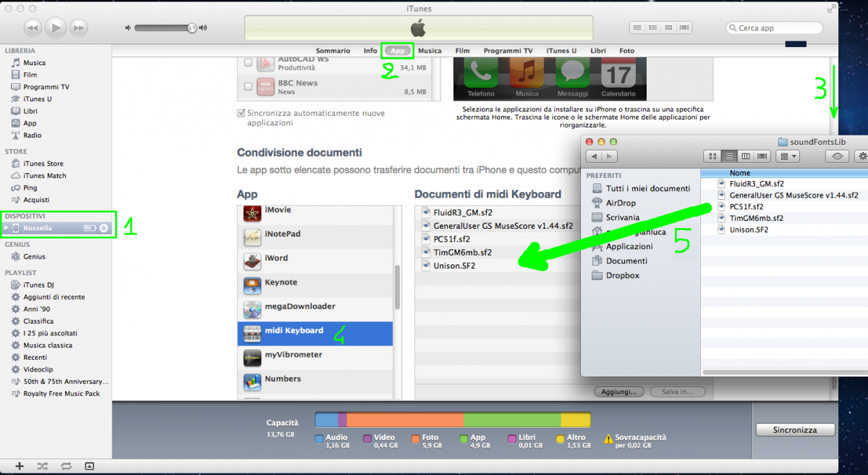Check the AutoCAD WS app checkbox
Viewport: 868px width, 475px height.
click(x=248, y=63)
